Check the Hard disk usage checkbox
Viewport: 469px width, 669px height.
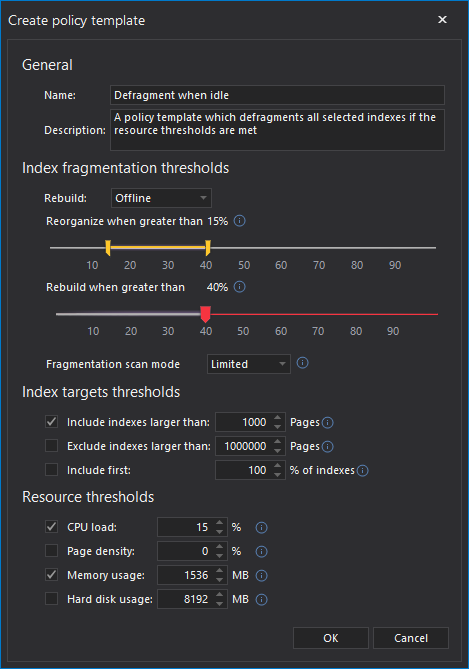[52, 599]
